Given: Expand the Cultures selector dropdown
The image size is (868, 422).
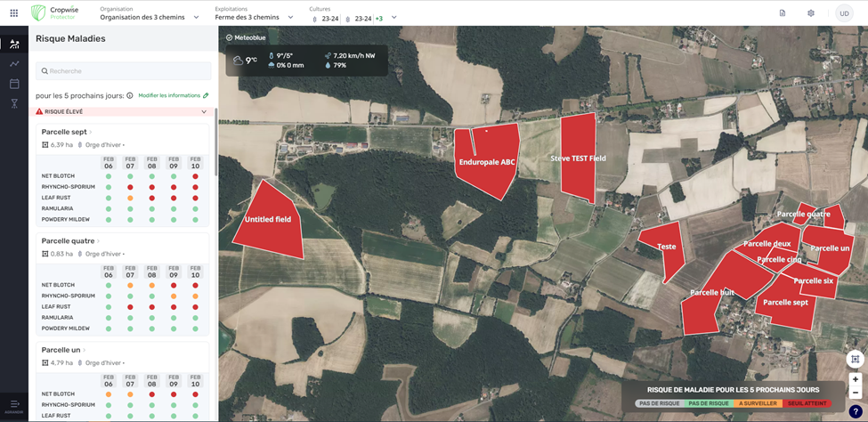Looking at the screenshot, I should [393, 18].
